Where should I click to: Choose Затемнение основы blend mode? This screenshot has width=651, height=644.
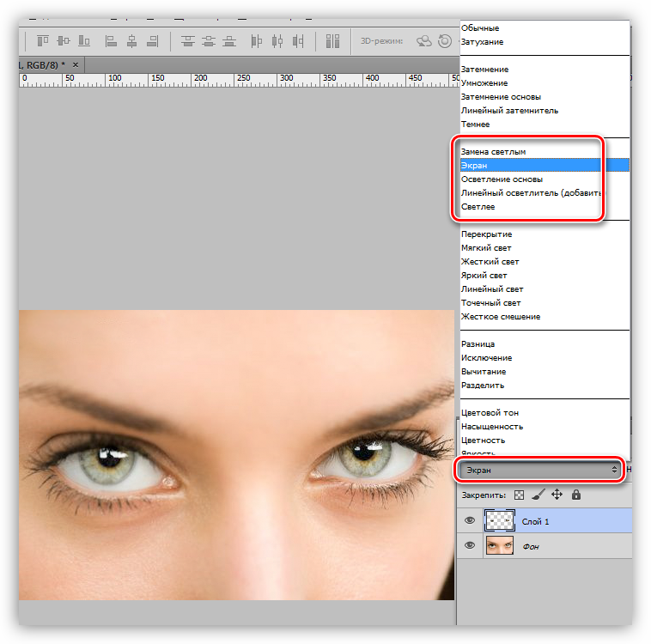(x=501, y=96)
